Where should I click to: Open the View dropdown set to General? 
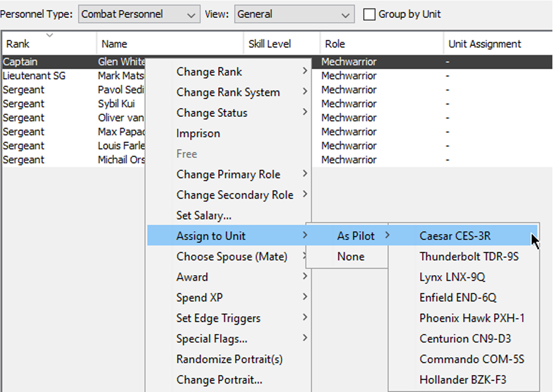click(x=293, y=14)
